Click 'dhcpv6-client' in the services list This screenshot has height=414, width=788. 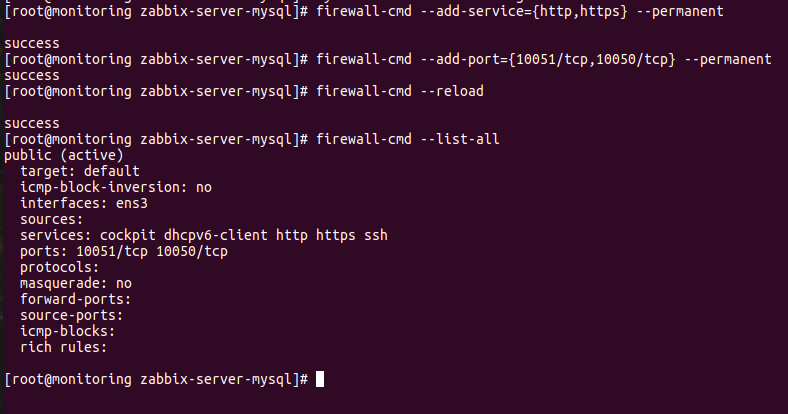click(x=216, y=235)
